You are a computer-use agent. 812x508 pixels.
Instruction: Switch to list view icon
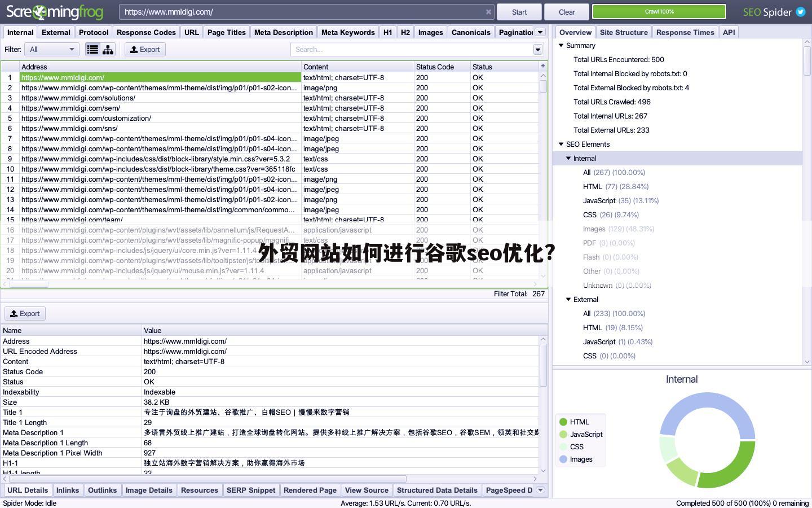92,50
